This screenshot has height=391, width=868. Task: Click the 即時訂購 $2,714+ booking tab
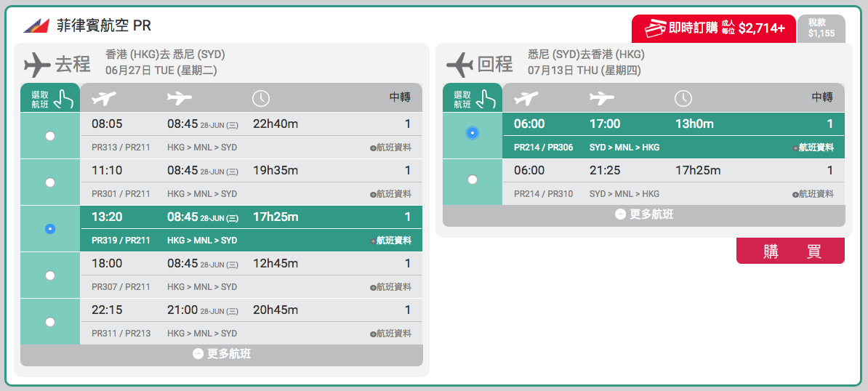(714, 29)
